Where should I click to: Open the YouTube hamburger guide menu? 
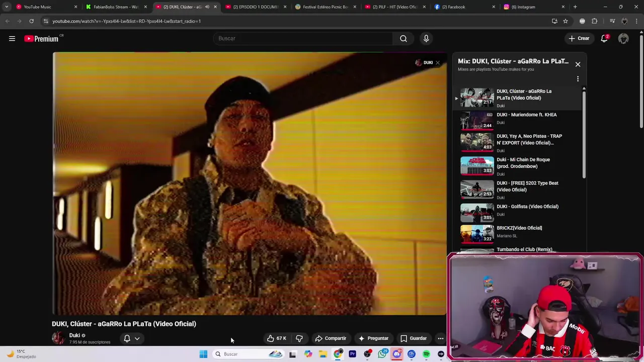(x=12, y=39)
